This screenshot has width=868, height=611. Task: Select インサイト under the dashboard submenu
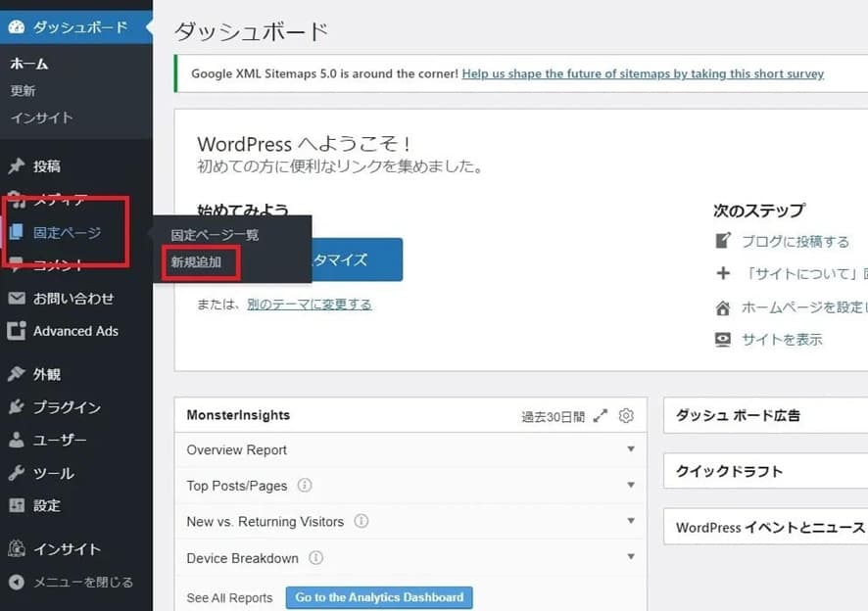point(41,117)
